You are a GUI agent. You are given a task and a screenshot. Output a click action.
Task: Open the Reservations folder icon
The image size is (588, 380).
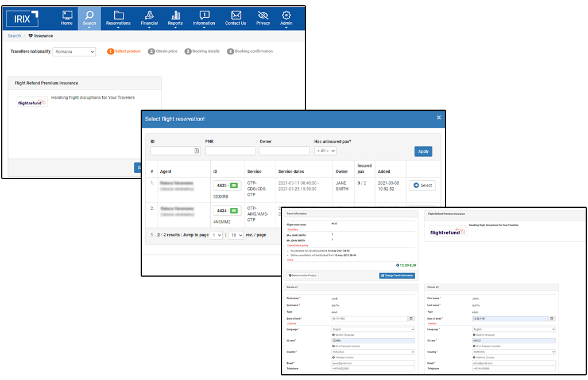pyautogui.click(x=118, y=15)
